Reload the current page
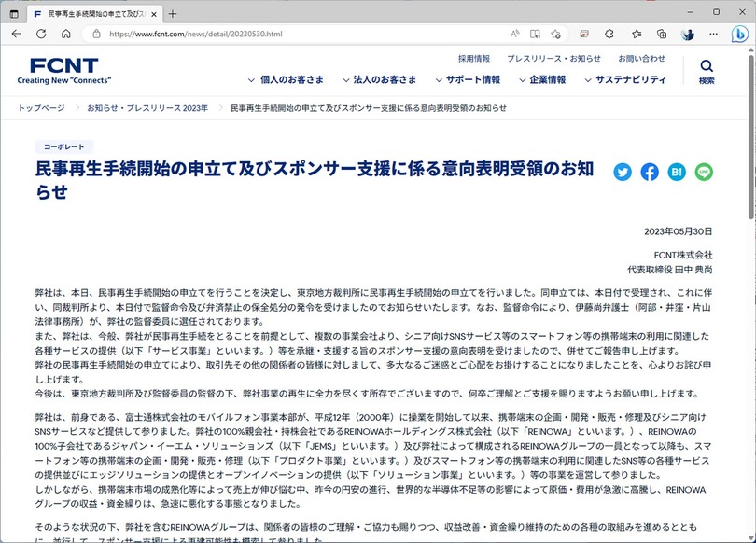This screenshot has width=756, height=543. pyautogui.click(x=41, y=34)
